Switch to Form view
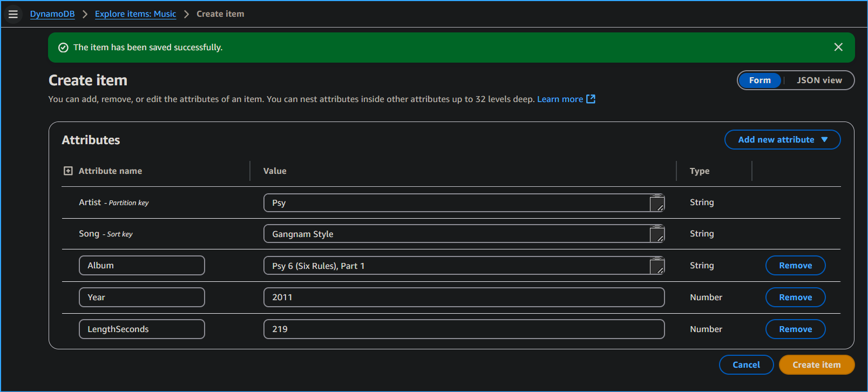The height and width of the screenshot is (392, 868). 760,80
